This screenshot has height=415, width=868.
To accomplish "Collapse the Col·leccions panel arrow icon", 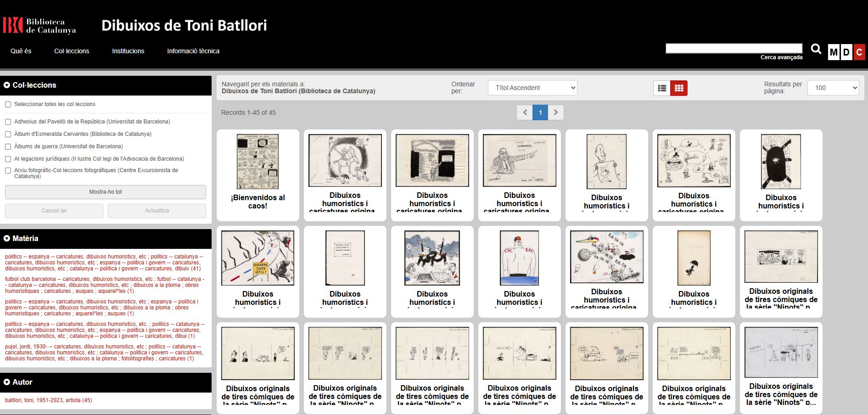I will 7,85.
